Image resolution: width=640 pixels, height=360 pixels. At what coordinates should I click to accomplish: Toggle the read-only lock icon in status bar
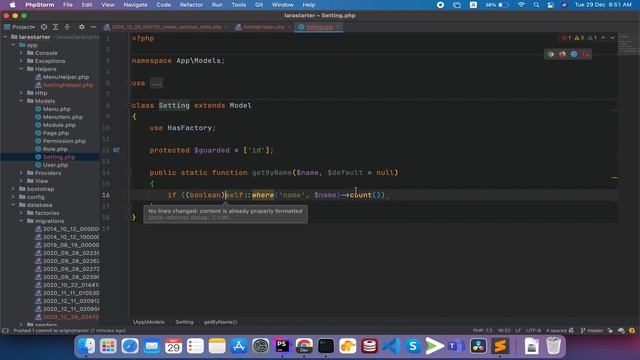click(610, 331)
